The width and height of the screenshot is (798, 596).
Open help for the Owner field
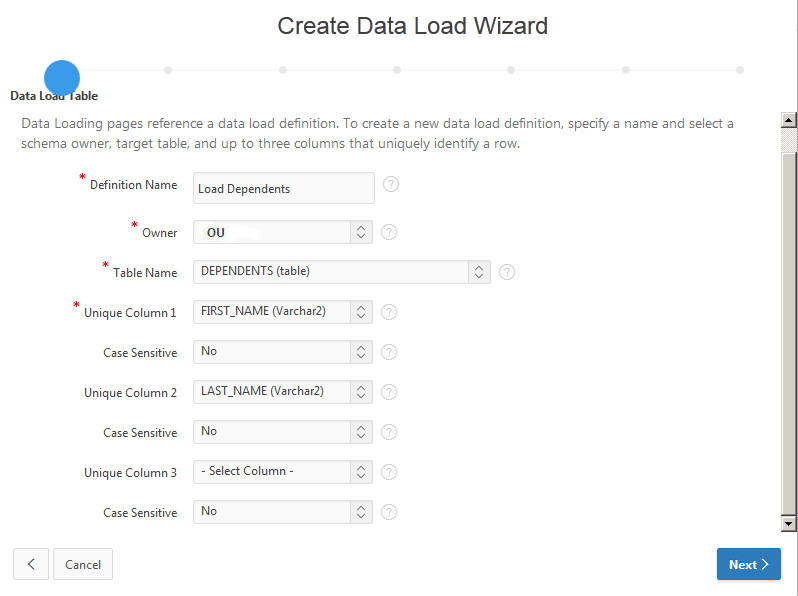[389, 232]
